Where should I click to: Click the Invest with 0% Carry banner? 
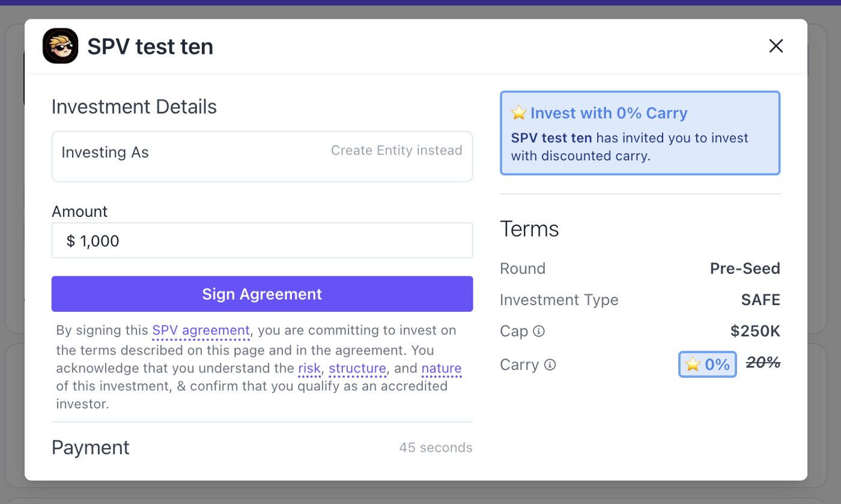[640, 133]
